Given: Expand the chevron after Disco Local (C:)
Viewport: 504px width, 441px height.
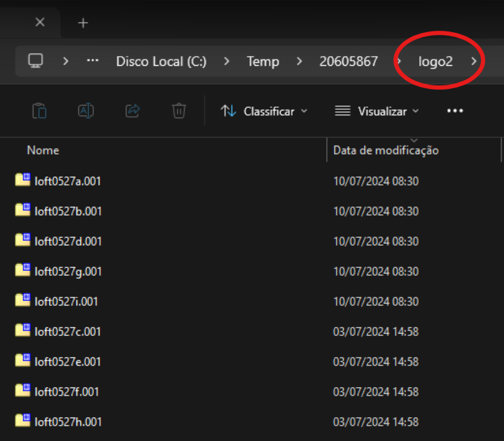Looking at the screenshot, I should [227, 61].
